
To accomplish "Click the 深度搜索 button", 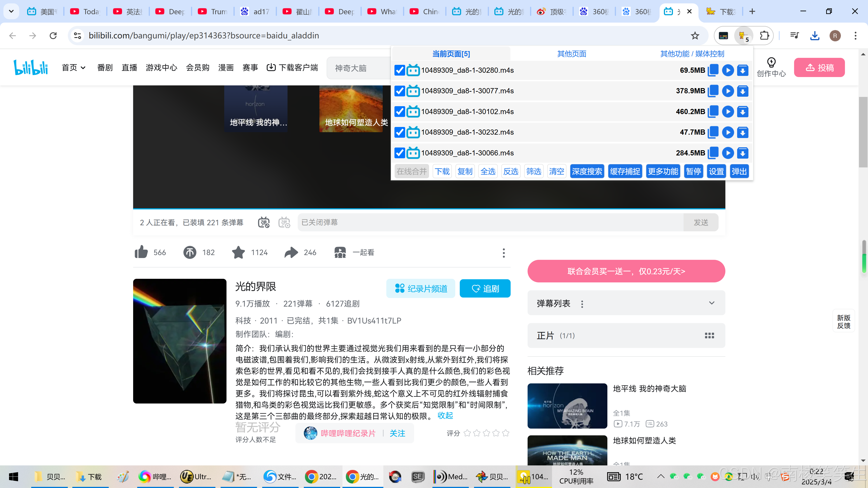I will (x=587, y=171).
